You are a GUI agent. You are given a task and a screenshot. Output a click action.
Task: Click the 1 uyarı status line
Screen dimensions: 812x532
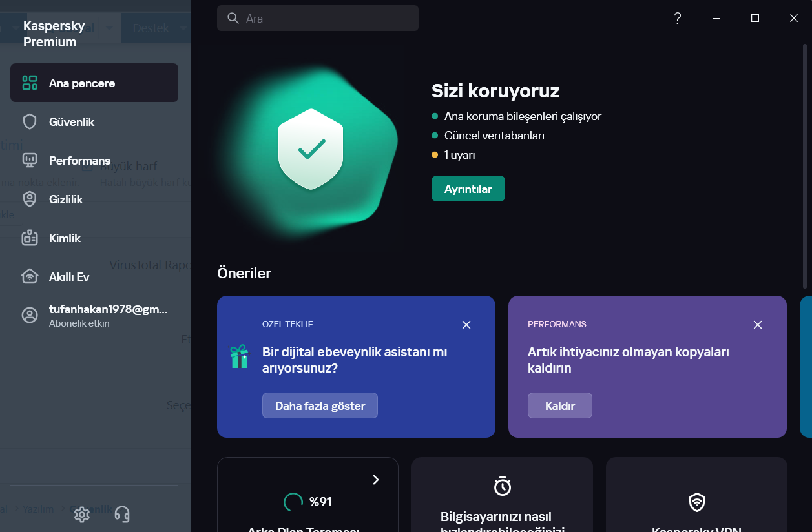click(x=453, y=155)
